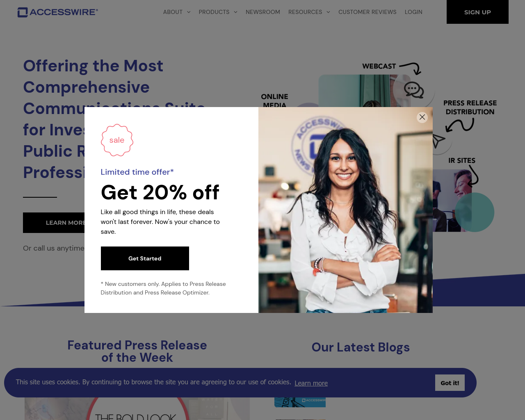The width and height of the screenshot is (525, 420).
Task: Expand the ABOUT menu chevron
Action: click(x=189, y=12)
